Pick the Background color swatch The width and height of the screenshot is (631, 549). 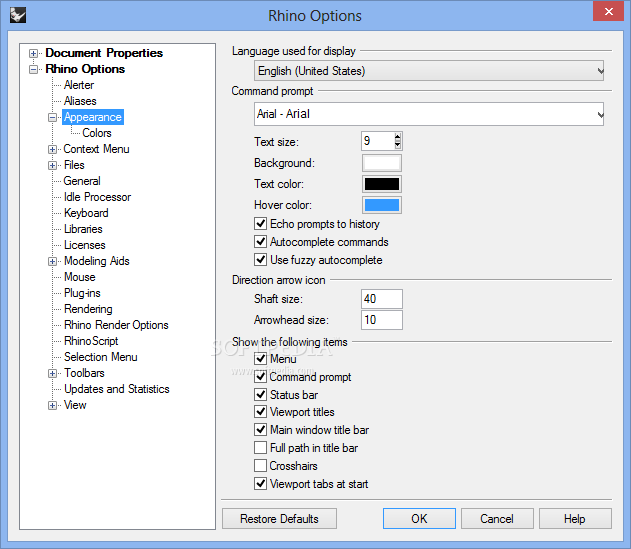tap(382, 163)
